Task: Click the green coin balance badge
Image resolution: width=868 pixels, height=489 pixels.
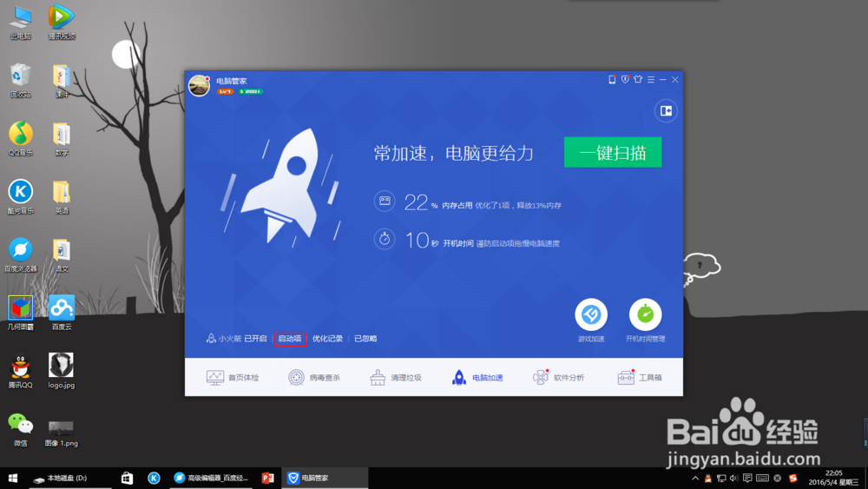Action: (x=251, y=91)
